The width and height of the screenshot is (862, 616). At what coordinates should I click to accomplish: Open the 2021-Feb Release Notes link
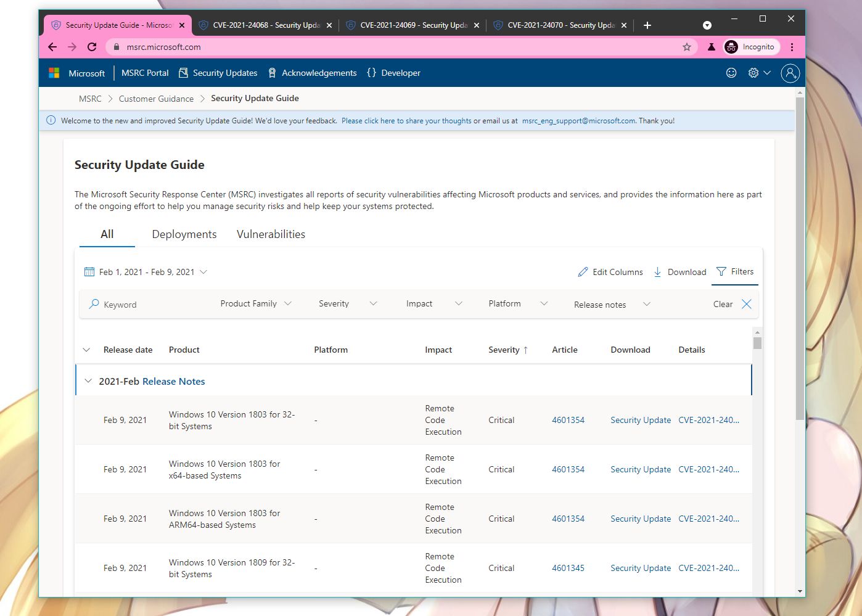pyautogui.click(x=174, y=382)
